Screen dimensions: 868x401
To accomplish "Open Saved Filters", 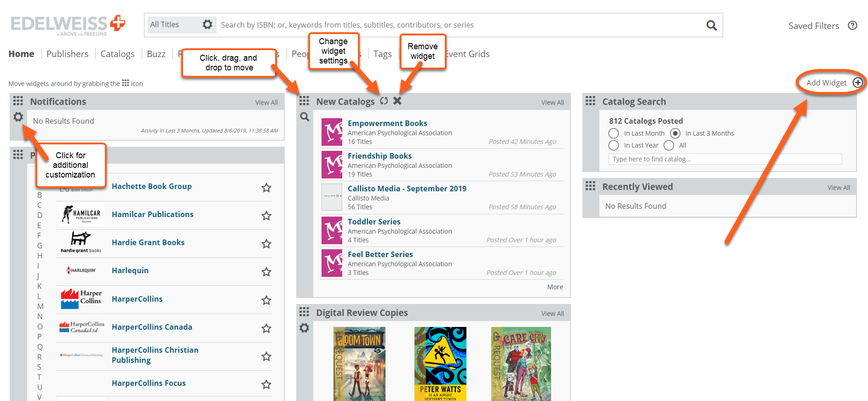I will click(x=813, y=26).
